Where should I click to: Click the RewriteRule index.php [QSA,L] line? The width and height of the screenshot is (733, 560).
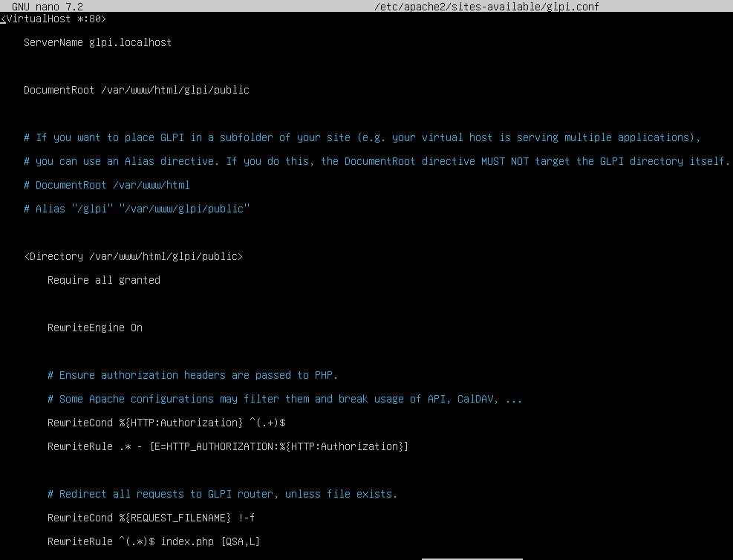point(153,541)
